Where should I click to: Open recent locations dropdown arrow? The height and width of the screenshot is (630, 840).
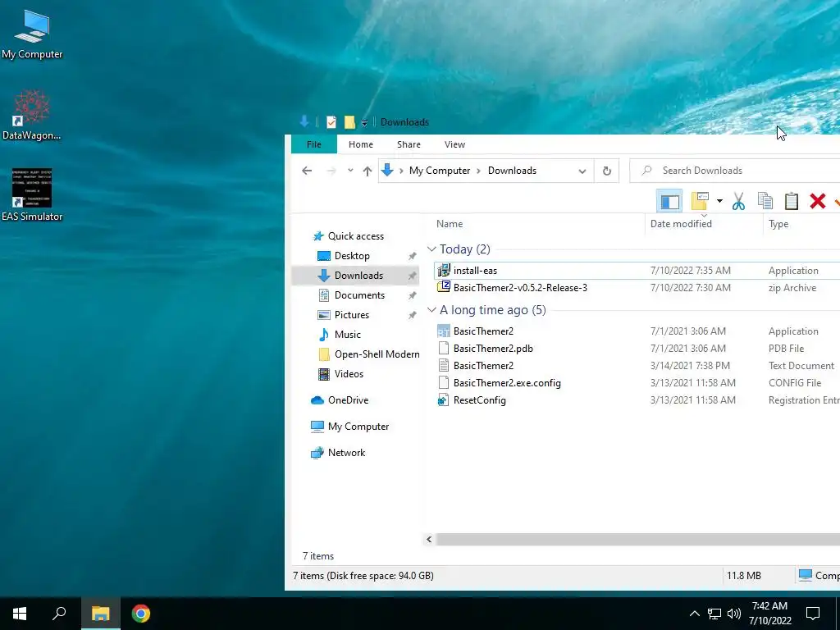[x=350, y=171]
